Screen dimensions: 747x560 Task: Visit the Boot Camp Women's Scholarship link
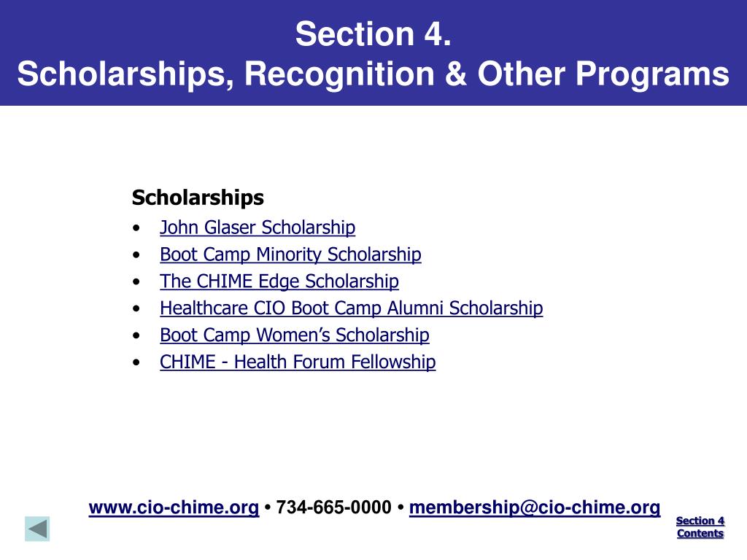point(295,335)
